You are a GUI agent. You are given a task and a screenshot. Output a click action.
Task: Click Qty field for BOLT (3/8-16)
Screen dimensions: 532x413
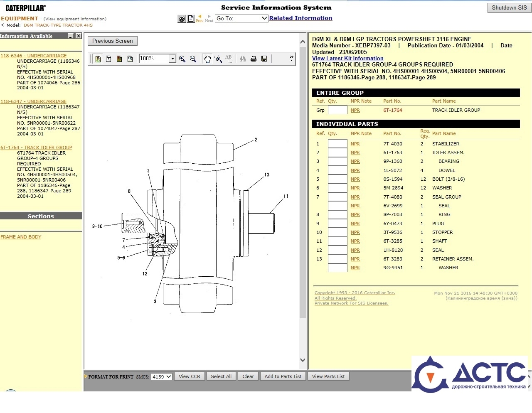click(x=337, y=179)
